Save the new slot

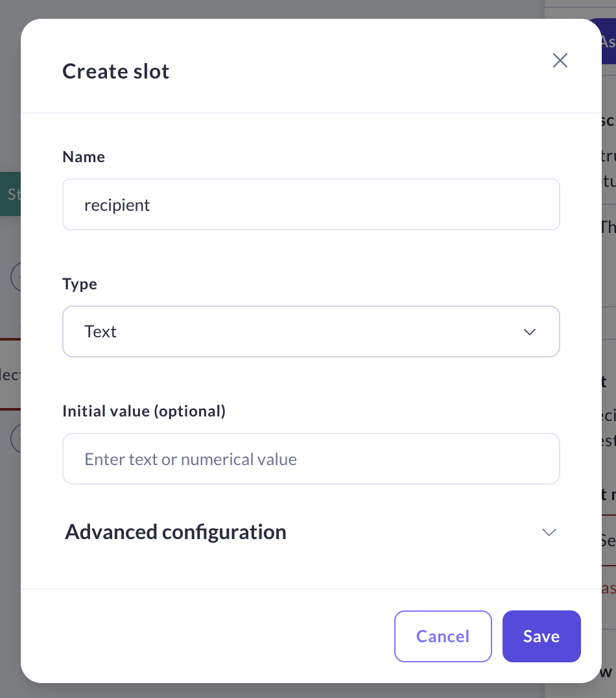[x=541, y=636]
